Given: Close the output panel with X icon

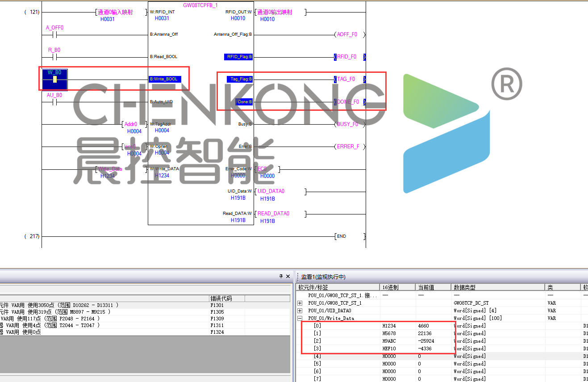Looking at the screenshot, I should 288,277.
